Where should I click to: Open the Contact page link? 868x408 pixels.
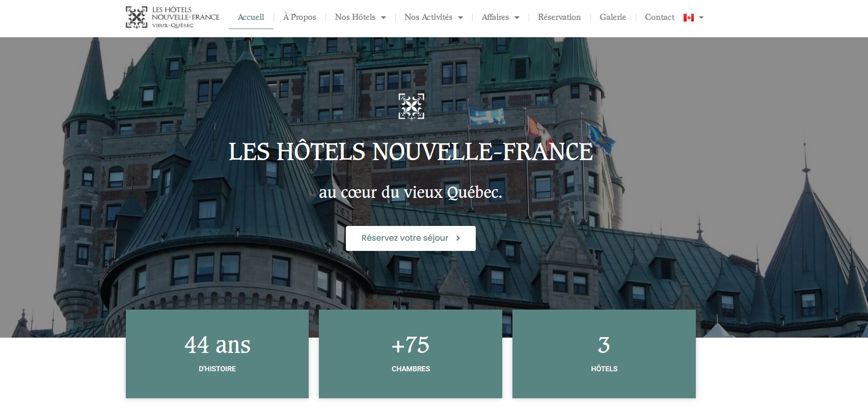(660, 17)
